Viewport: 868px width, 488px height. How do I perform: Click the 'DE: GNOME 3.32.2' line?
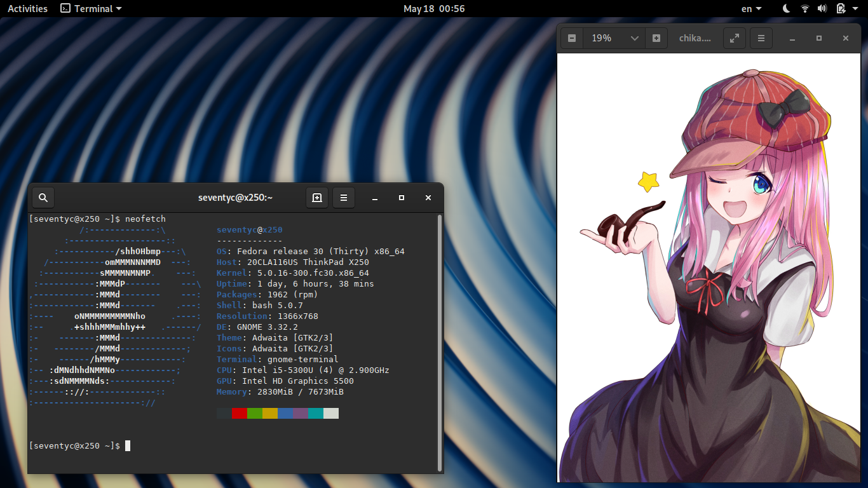pos(257,327)
